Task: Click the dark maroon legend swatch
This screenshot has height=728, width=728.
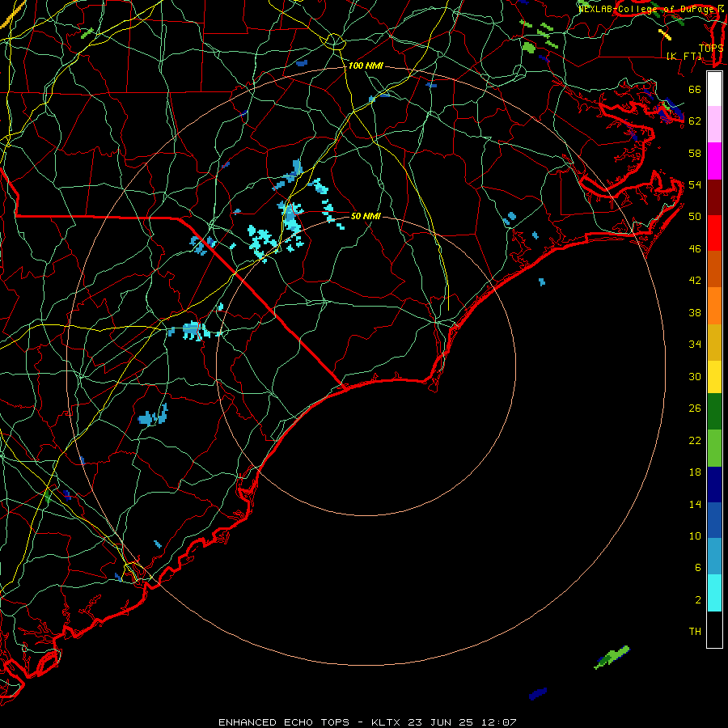Action: pyautogui.click(x=714, y=197)
